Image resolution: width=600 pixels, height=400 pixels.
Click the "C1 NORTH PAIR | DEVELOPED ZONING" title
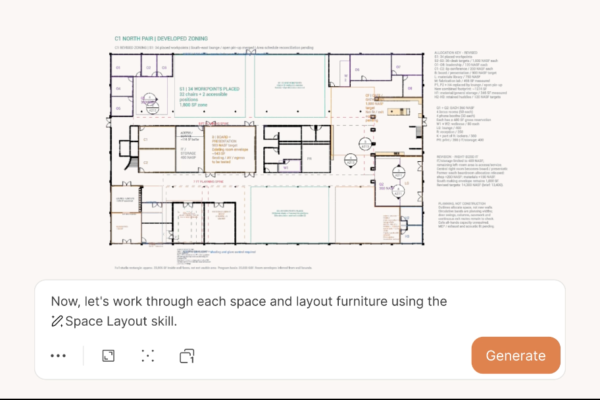pyautogui.click(x=161, y=39)
